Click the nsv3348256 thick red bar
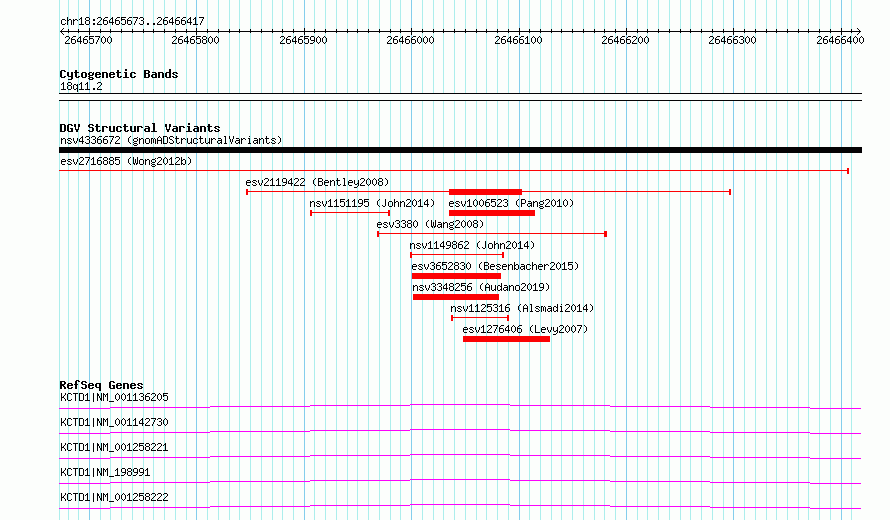The image size is (890, 520). pos(456,297)
